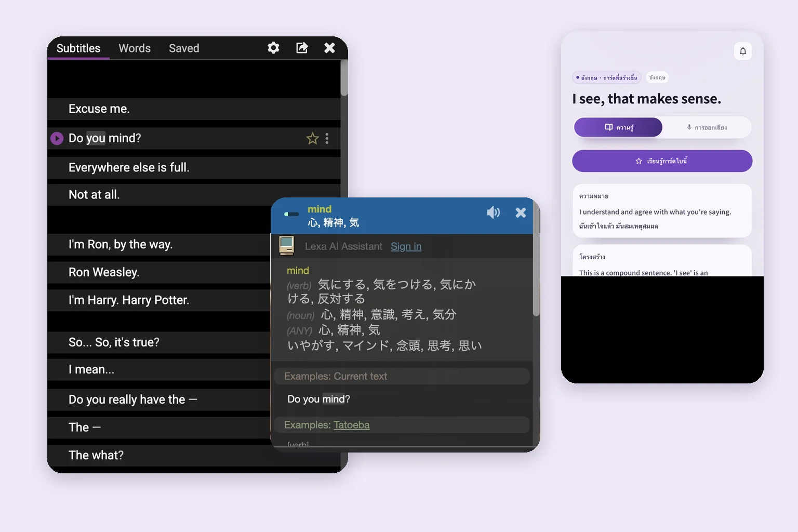Click the small อังกฤษ chip

pos(657,77)
